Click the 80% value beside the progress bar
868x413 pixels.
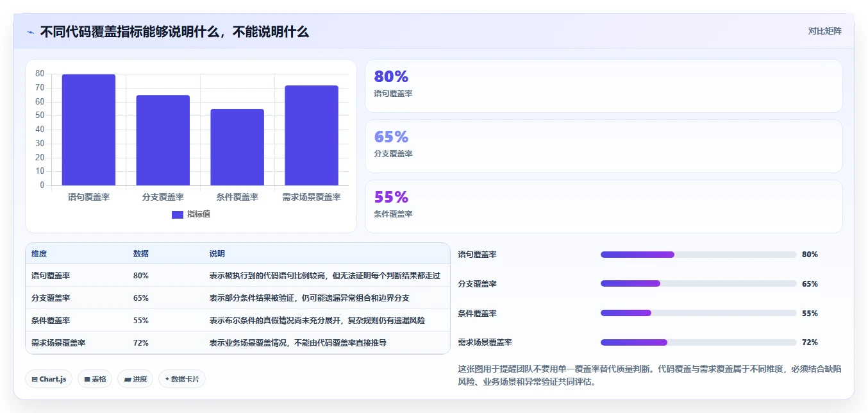810,255
